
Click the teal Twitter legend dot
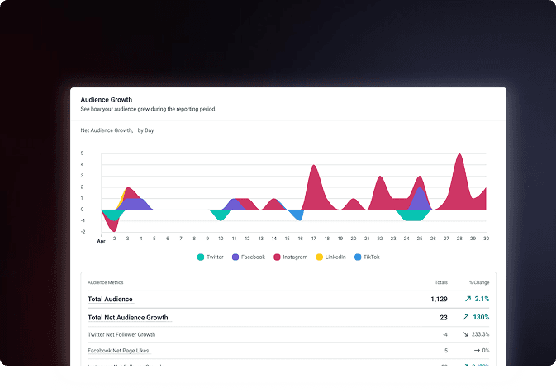click(x=201, y=257)
